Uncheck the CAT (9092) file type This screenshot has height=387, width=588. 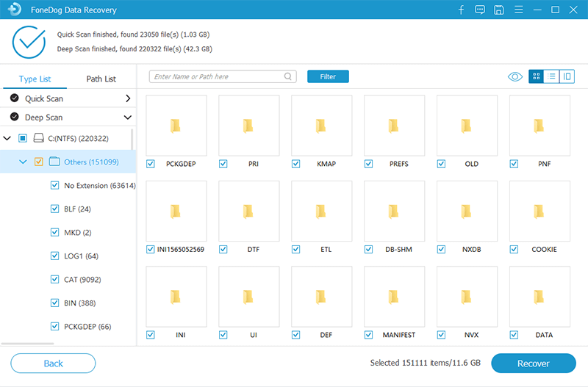(x=54, y=280)
